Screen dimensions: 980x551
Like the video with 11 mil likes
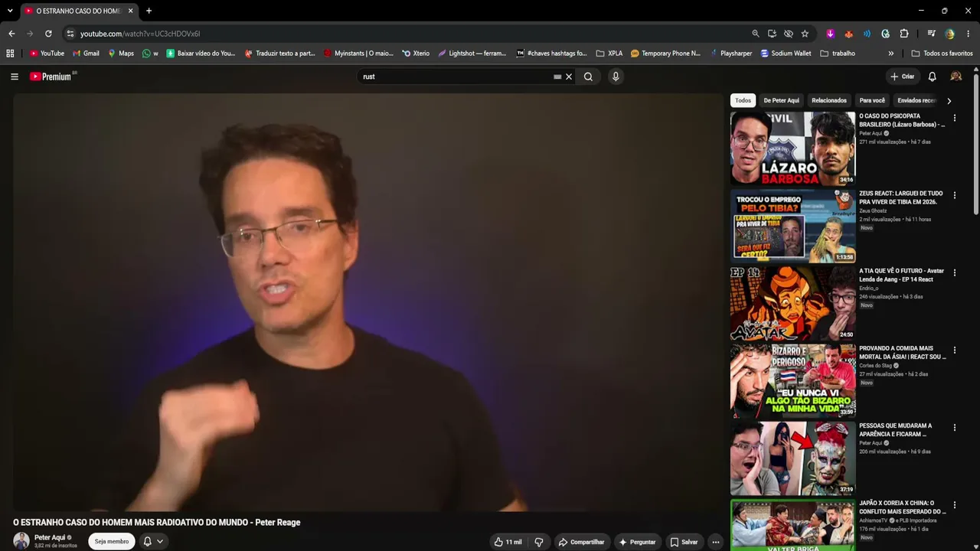(508, 542)
